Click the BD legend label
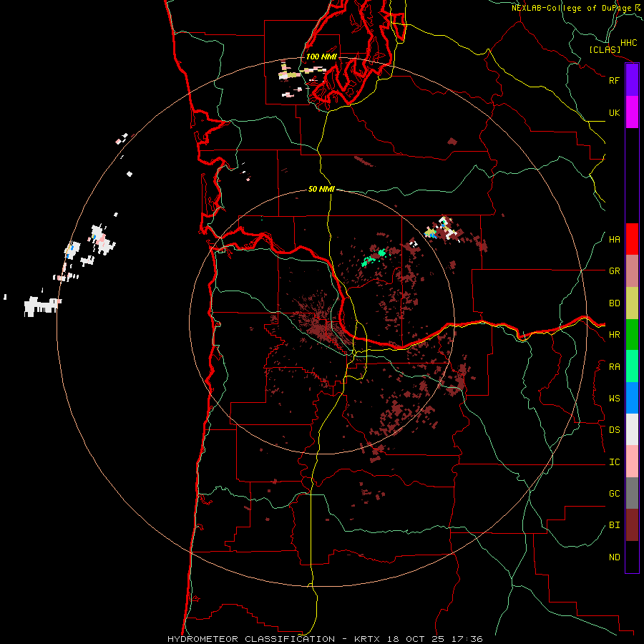The image size is (644, 644). coord(614,303)
